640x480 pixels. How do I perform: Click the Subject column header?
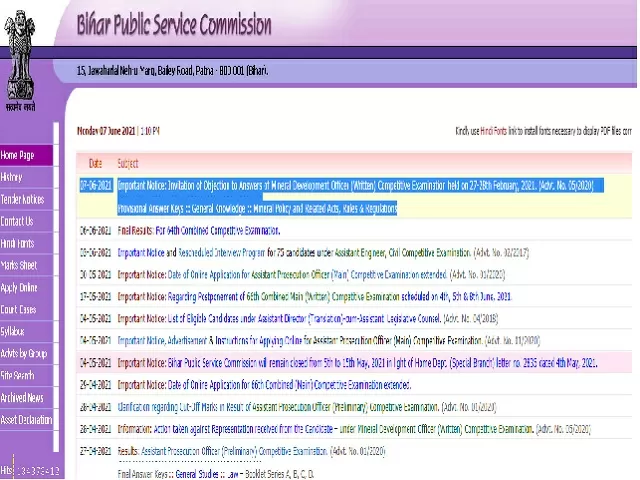[x=128, y=164]
